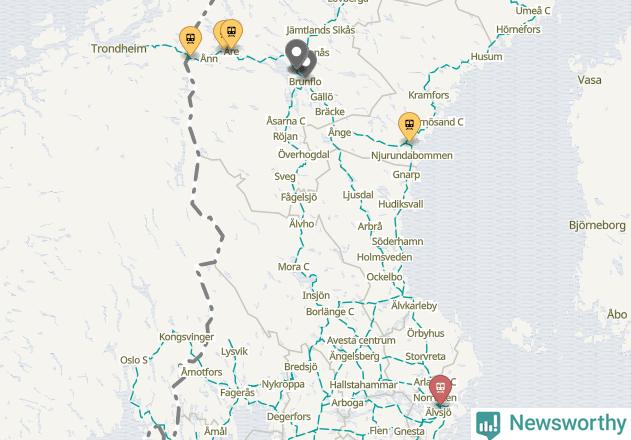Open the Newsworthy text link
Screen dimensions: 631x440
(567, 423)
